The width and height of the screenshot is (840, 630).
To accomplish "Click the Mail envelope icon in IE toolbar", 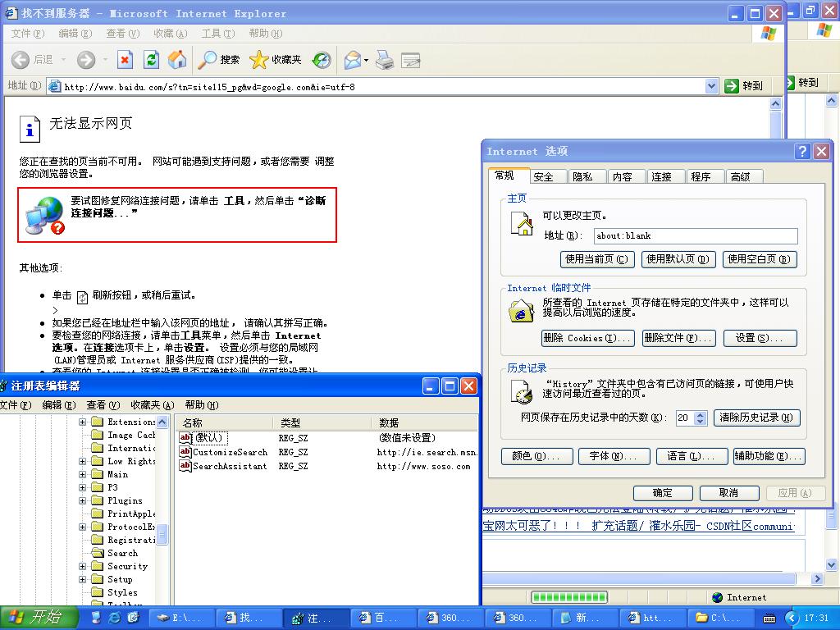I will 353,60.
